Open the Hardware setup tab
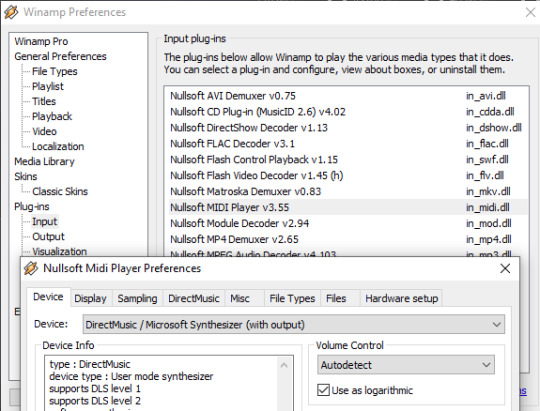The width and height of the screenshot is (540, 411). point(402,298)
